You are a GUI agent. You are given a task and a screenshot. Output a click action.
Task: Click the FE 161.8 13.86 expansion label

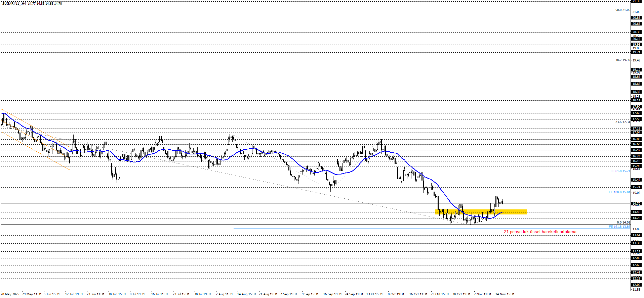[x=619, y=227]
